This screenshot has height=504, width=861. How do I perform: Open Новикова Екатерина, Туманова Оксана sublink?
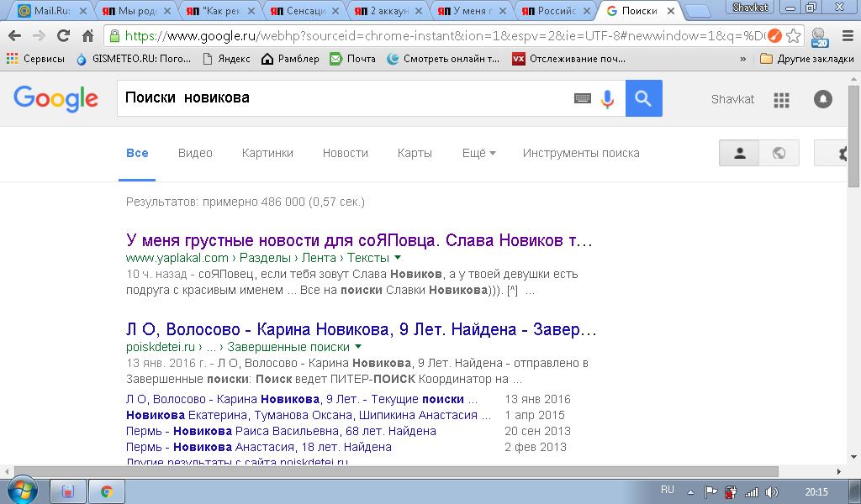308,415
